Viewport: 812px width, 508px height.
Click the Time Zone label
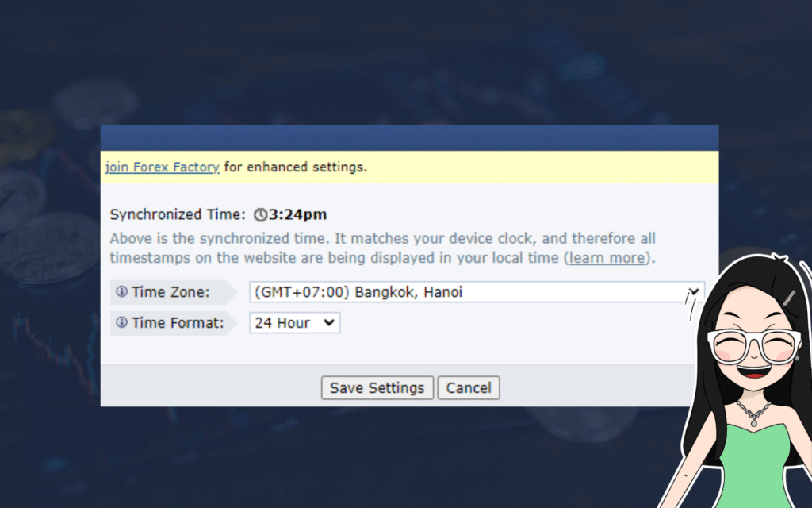click(x=170, y=292)
